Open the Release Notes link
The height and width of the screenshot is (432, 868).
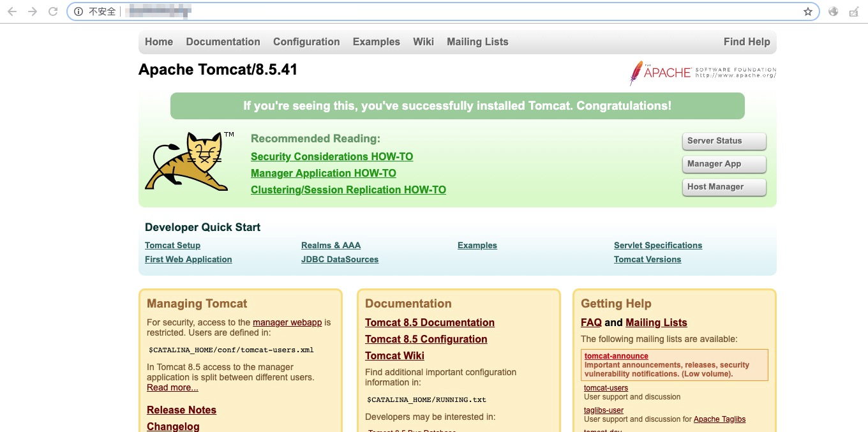point(181,410)
